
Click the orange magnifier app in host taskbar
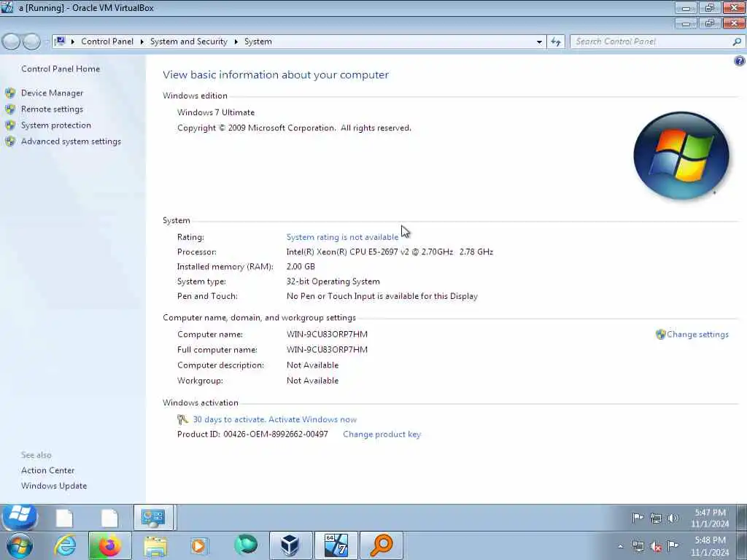click(x=381, y=545)
